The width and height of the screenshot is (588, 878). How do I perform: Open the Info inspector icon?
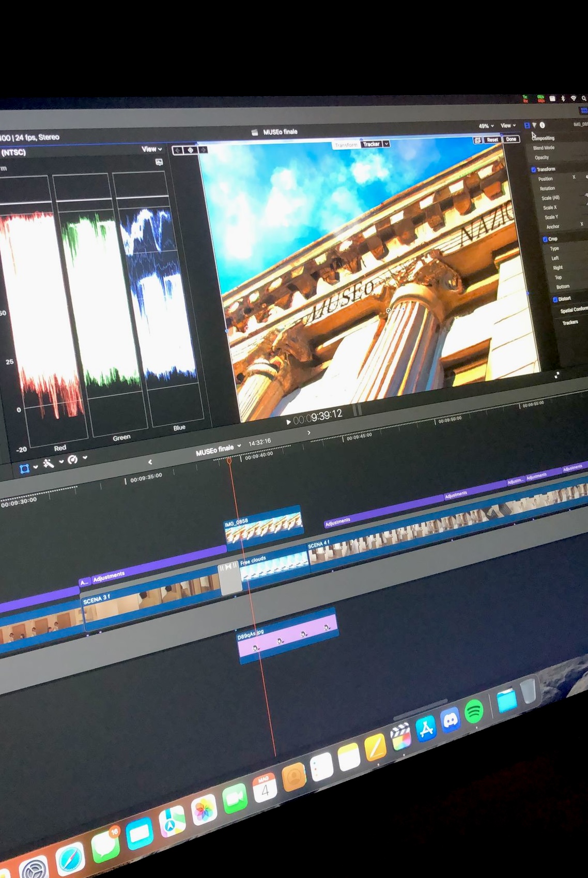tap(542, 125)
